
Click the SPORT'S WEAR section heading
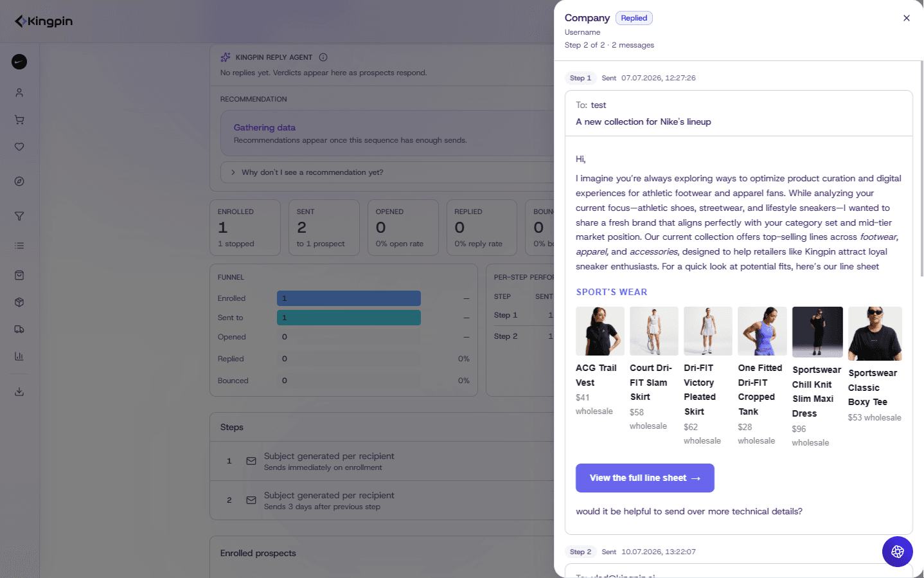click(x=612, y=292)
